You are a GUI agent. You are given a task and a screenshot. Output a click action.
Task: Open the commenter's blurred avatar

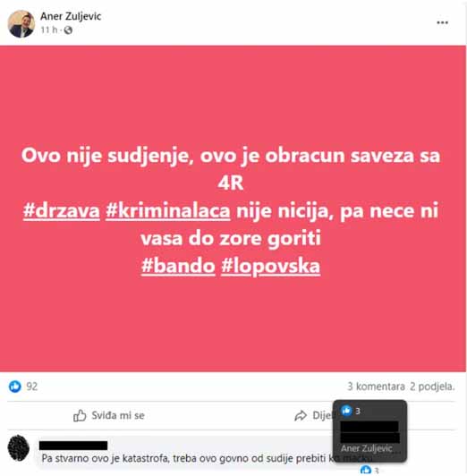(19, 448)
